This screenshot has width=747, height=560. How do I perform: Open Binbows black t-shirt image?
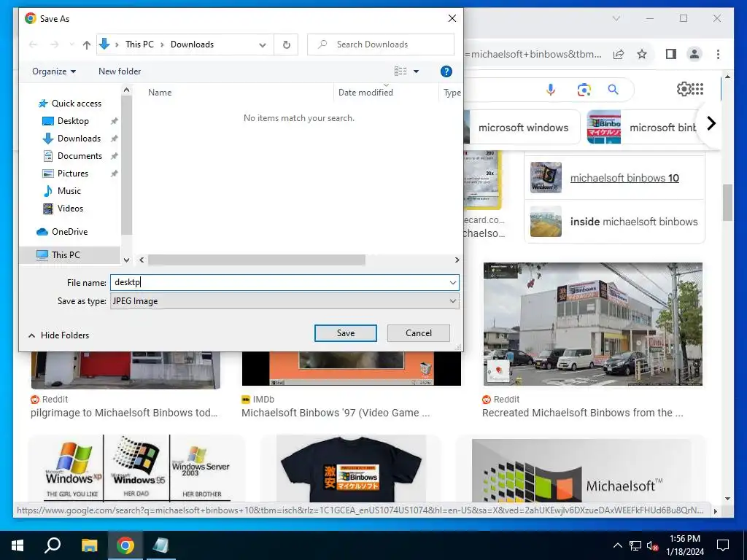pos(351,469)
